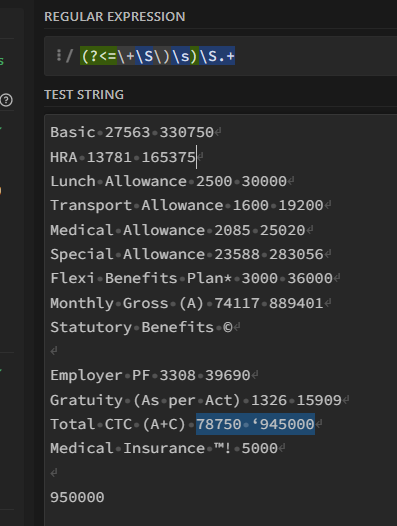The image size is (397, 526).
Task: Click the TEST STRING section heading
Action: [84, 95]
